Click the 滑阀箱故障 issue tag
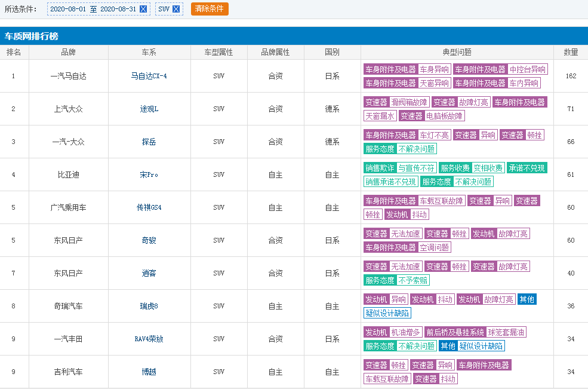 tap(409, 102)
